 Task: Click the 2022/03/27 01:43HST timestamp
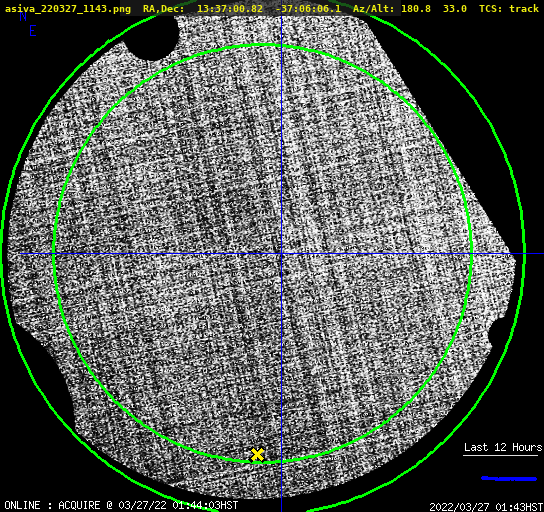coord(486,507)
